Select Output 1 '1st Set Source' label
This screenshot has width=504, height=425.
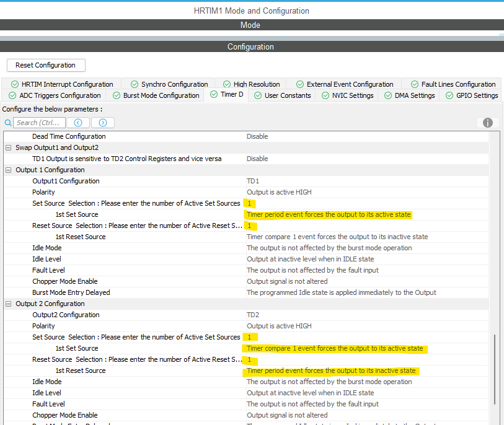pos(77,214)
